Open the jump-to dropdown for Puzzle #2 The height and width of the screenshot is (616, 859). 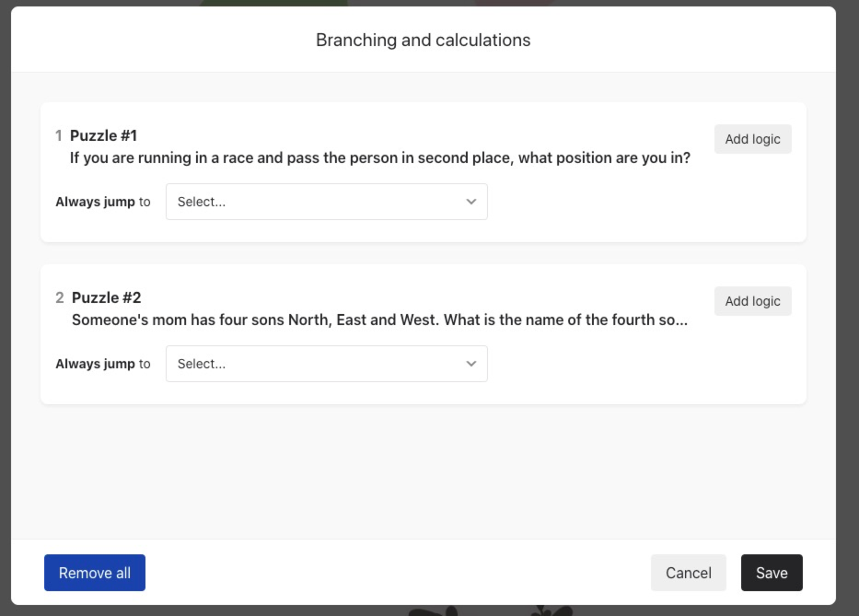327,364
